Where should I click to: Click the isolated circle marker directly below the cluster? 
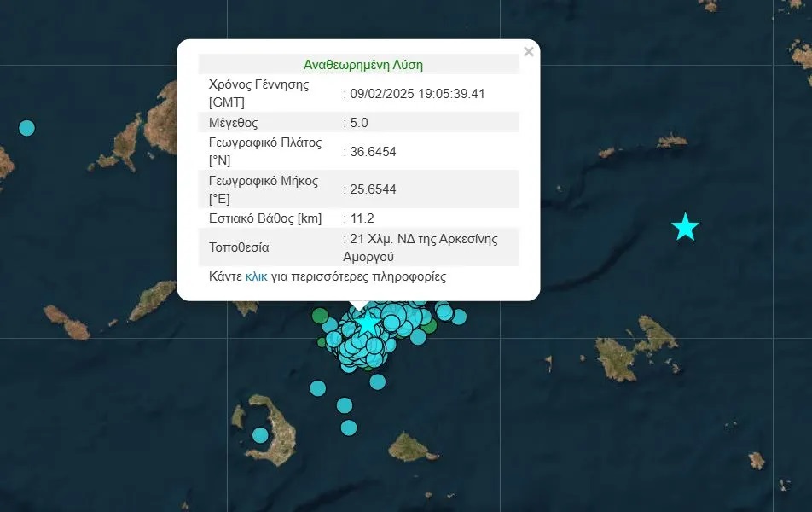coord(377,381)
